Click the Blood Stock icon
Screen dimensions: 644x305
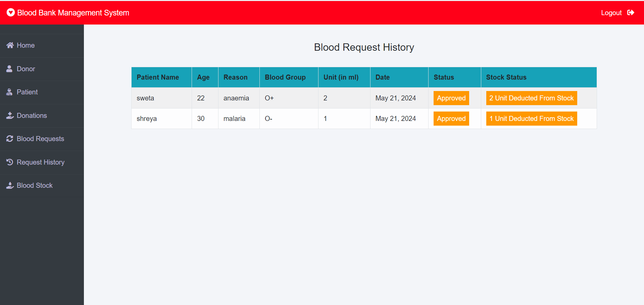tap(9, 185)
